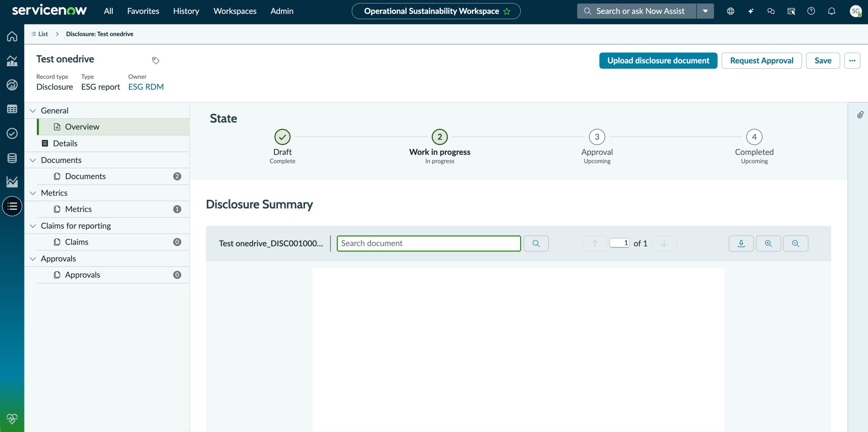Screen dimensions: 868x432
Task: Open the heart health monitor sidebar icon
Action: click(x=12, y=419)
